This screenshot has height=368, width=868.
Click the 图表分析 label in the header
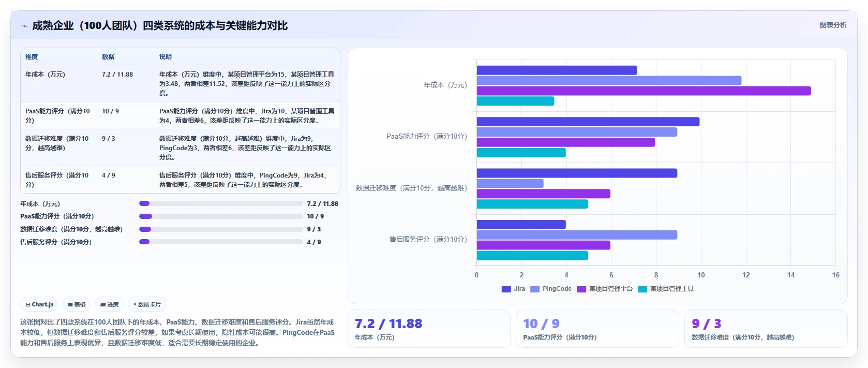click(833, 25)
